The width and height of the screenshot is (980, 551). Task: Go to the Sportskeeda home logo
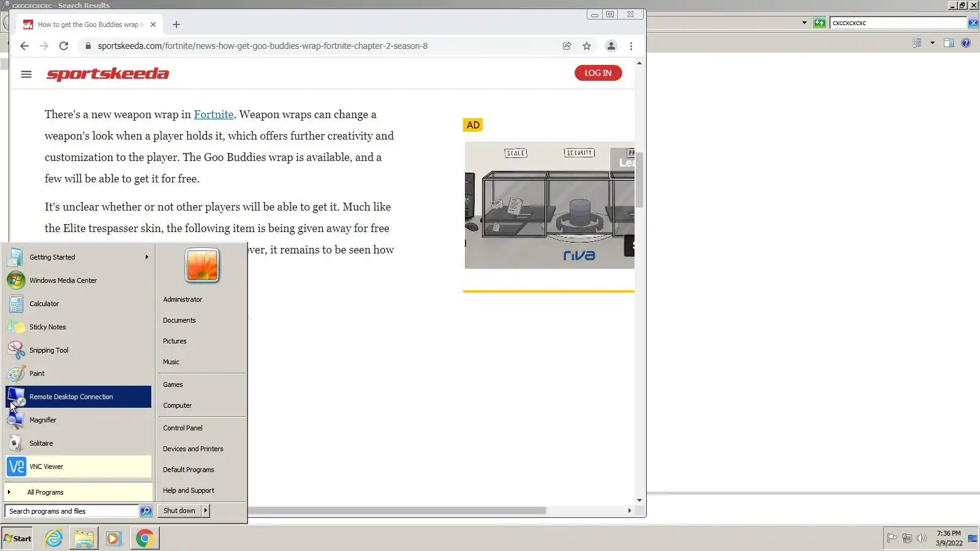pyautogui.click(x=108, y=74)
